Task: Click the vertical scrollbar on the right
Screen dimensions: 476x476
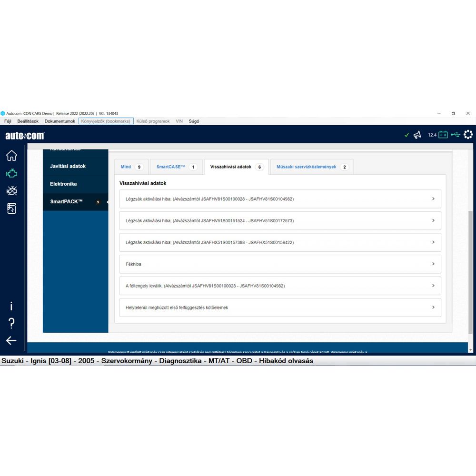Action: 471,271
